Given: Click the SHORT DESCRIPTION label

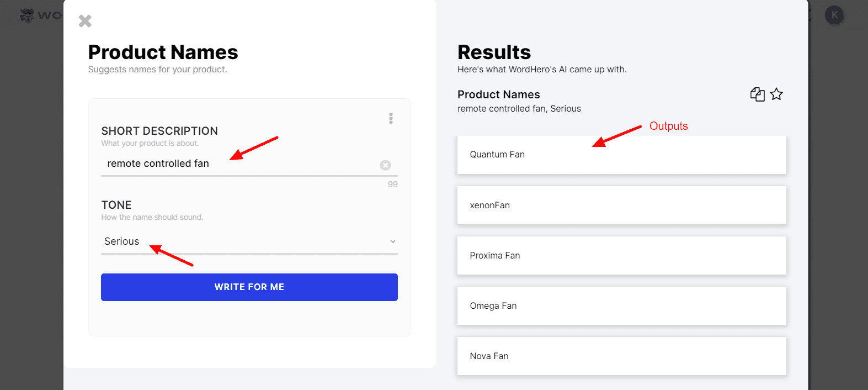Looking at the screenshot, I should (x=159, y=131).
